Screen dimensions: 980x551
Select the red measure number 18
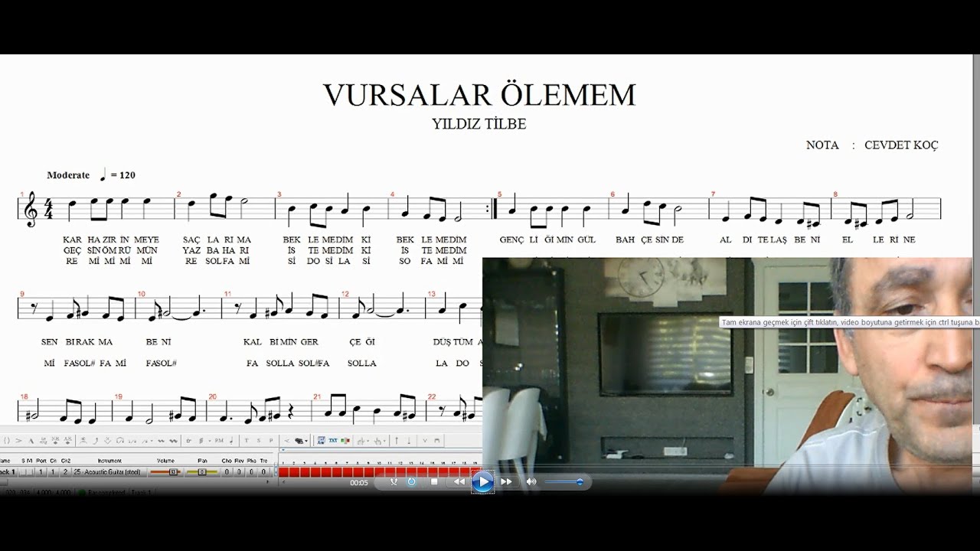(24, 396)
